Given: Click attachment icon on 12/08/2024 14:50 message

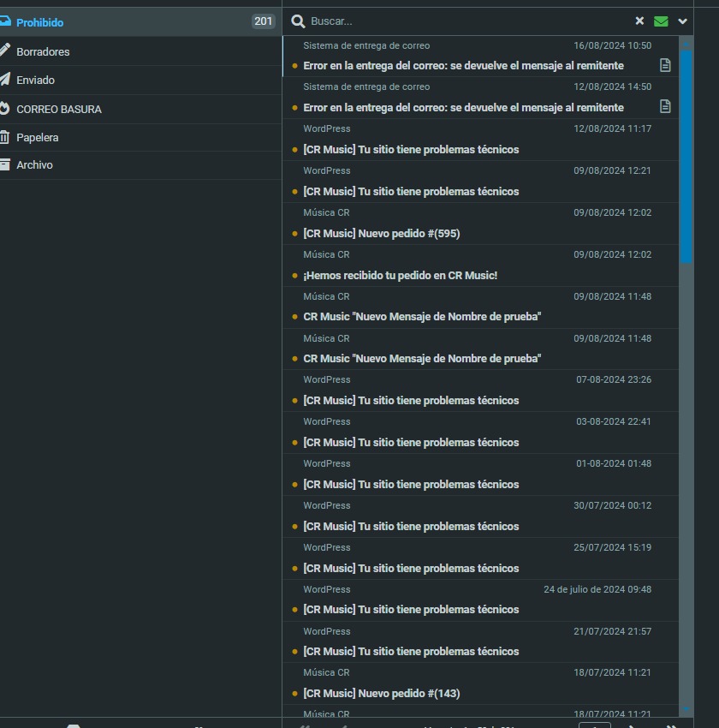Looking at the screenshot, I should pos(665,106).
